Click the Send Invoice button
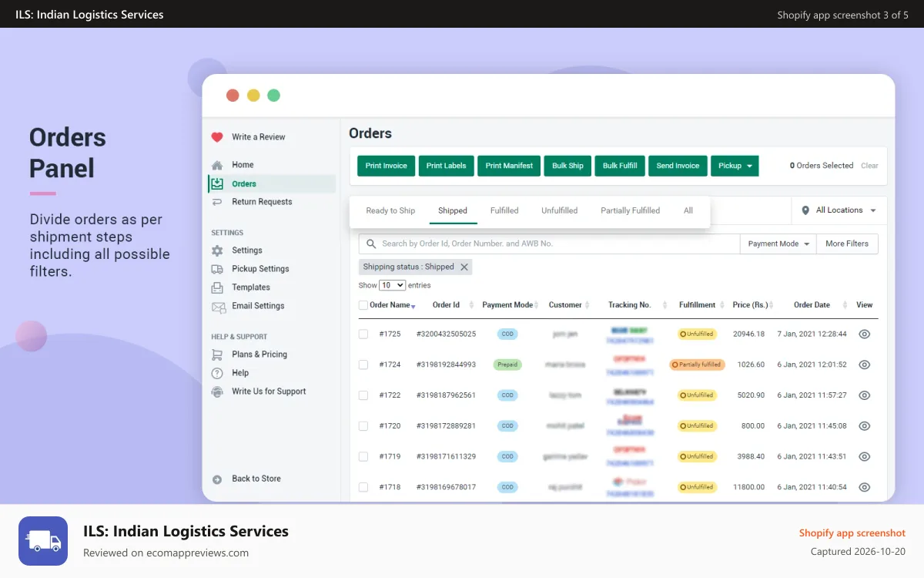924x578 pixels. coord(678,166)
